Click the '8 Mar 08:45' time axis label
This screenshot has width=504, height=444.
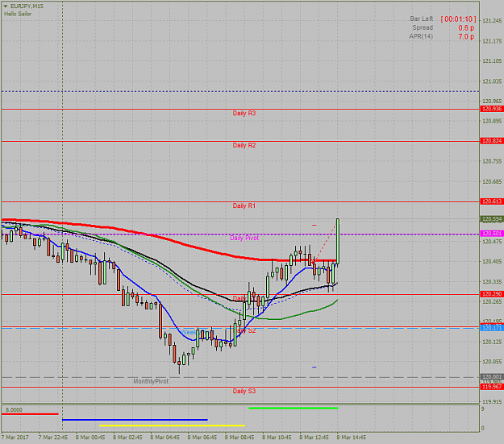coord(240,438)
